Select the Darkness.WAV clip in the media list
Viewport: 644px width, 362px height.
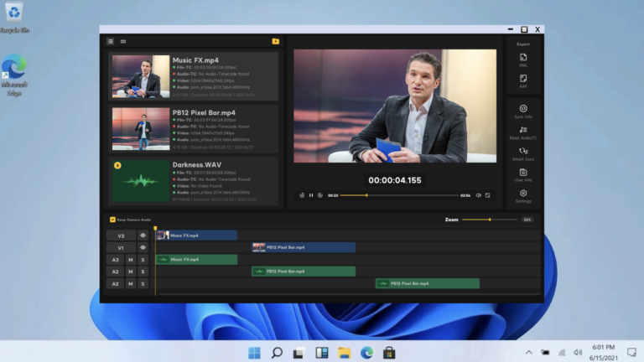193,181
